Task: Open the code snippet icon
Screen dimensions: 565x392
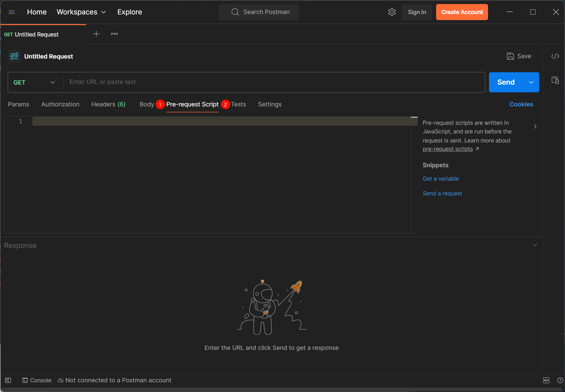Action: tap(555, 56)
